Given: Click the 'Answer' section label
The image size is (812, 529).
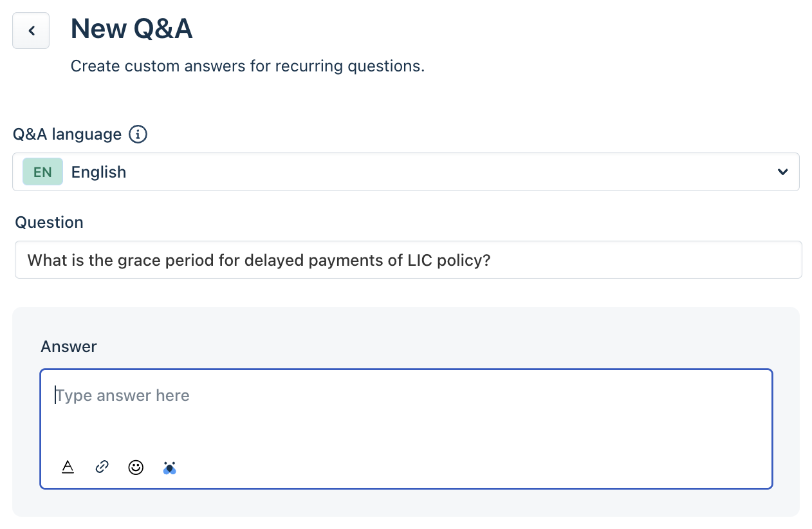Looking at the screenshot, I should 68,347.
